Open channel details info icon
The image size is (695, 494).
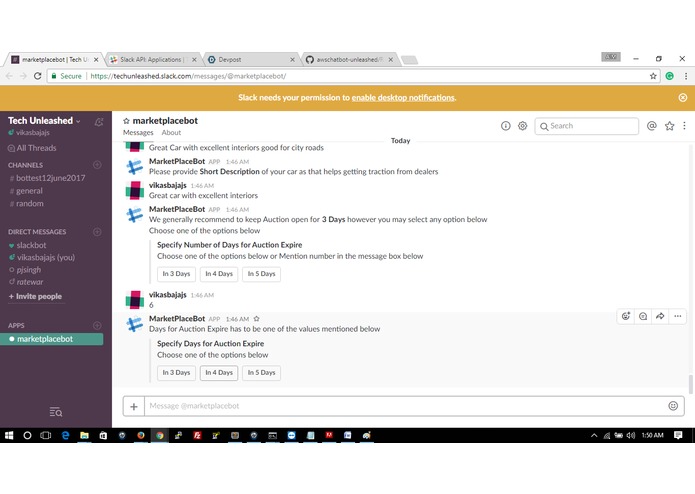click(506, 126)
